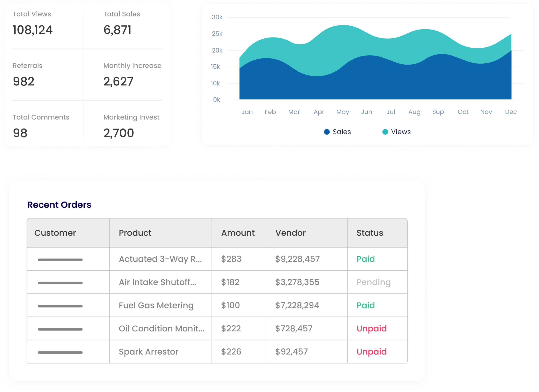The height and width of the screenshot is (392, 539).
Task: Click customer placeholder in Spark Arrestor row
Action: click(x=60, y=353)
